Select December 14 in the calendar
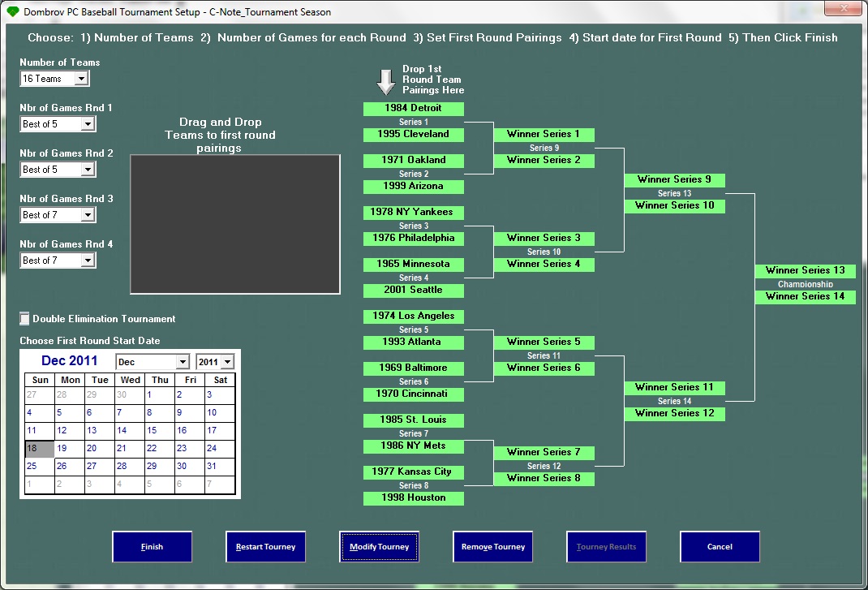Screen dimensions: 868x590 [x=130, y=430]
